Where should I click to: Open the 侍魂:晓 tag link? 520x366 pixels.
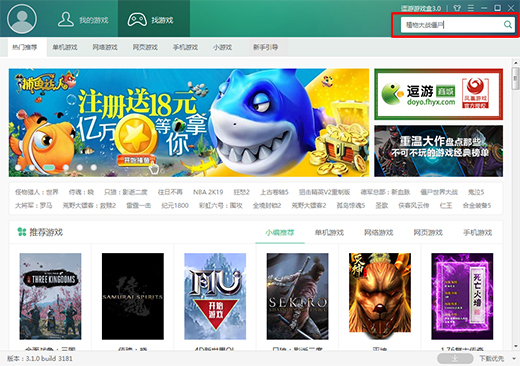click(81, 192)
